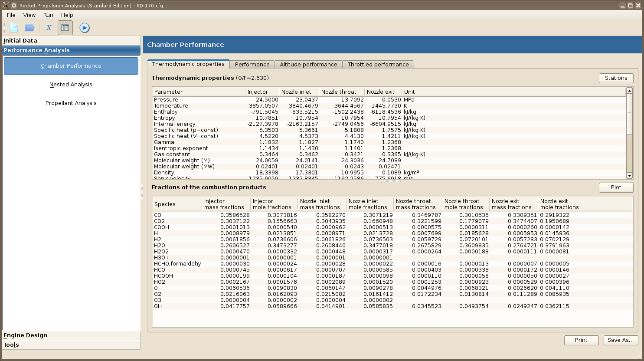
Task: Click the Unit column header
Action: (514, 92)
